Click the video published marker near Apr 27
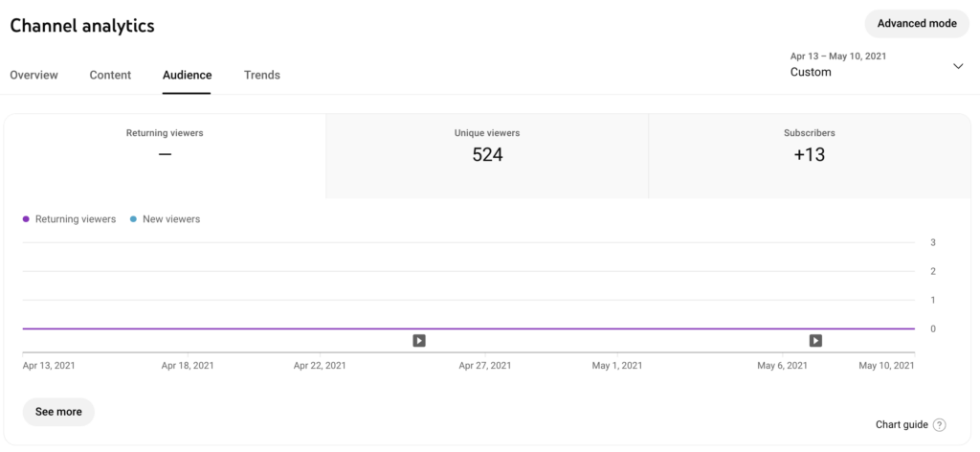This screenshot has height=452, width=980. coord(419,340)
